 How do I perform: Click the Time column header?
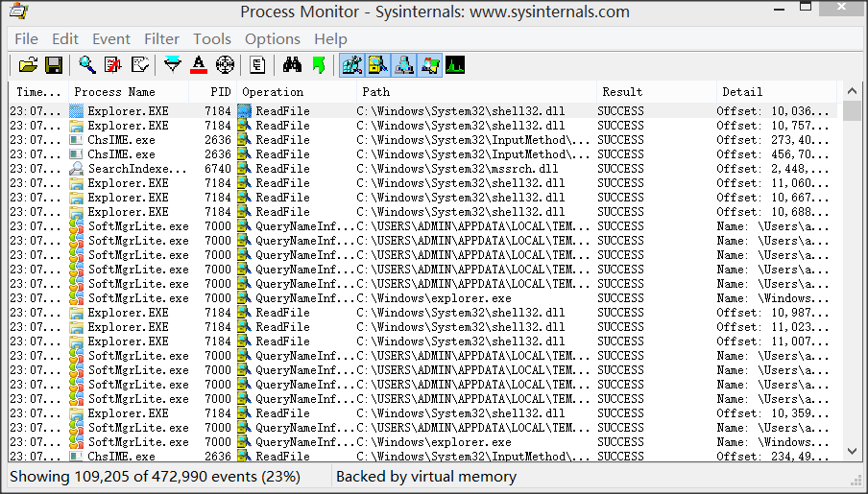[x=38, y=92]
